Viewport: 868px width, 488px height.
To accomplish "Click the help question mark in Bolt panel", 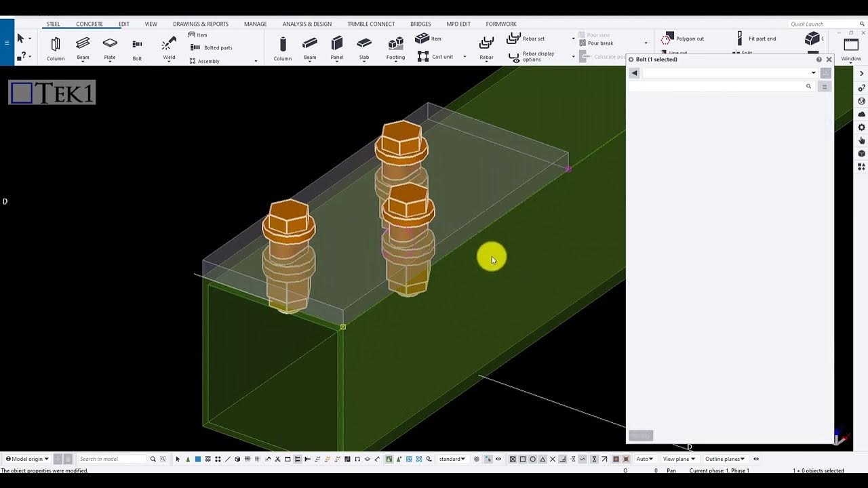I will coord(818,60).
